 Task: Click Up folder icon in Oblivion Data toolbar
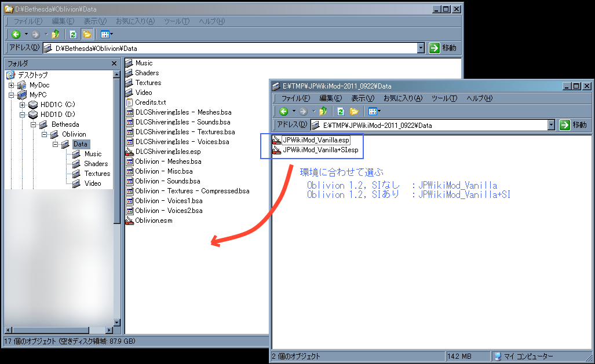click(55, 34)
